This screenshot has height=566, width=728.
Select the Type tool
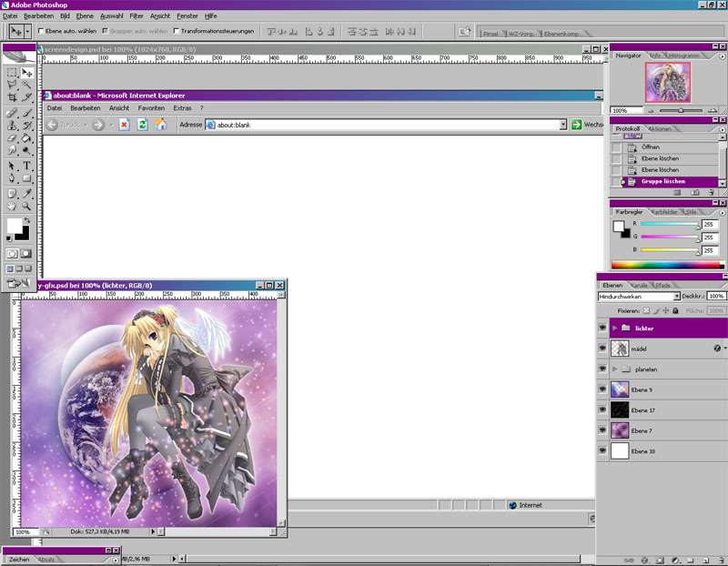click(26, 166)
